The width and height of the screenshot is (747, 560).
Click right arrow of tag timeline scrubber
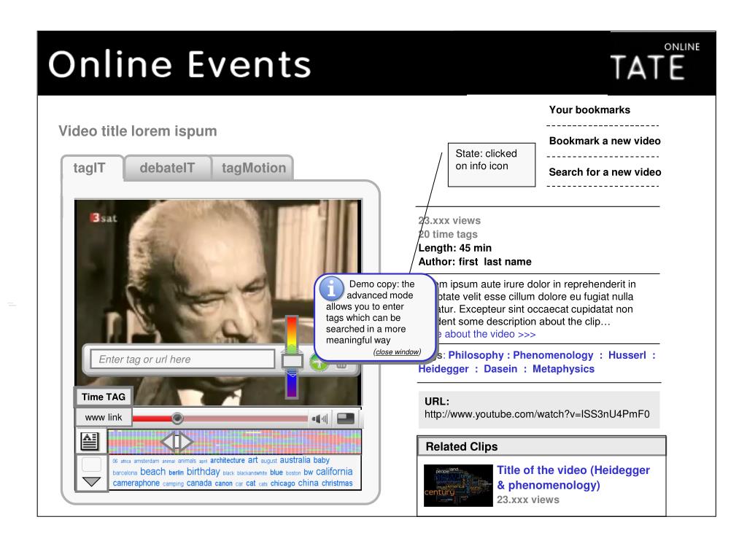186,442
